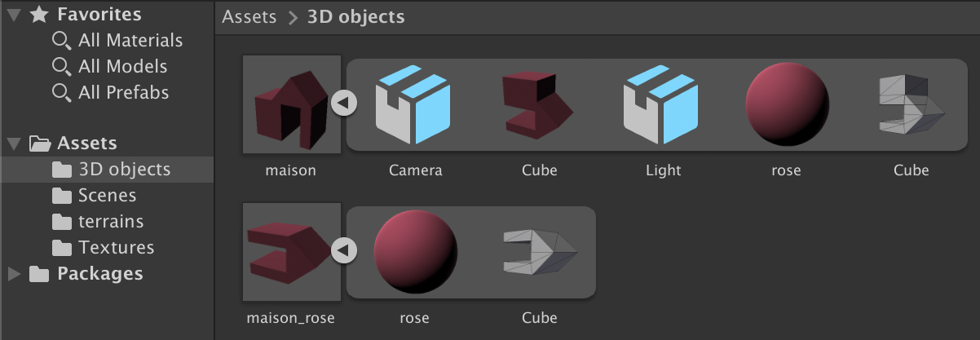Select the Cube mesh under maison_rose

[x=539, y=252]
